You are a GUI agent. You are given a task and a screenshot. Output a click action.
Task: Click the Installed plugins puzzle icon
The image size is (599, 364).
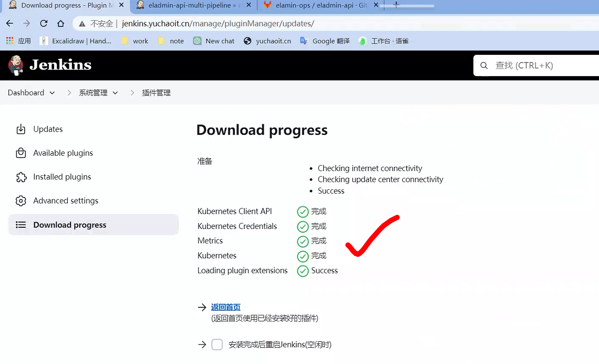[21, 177]
